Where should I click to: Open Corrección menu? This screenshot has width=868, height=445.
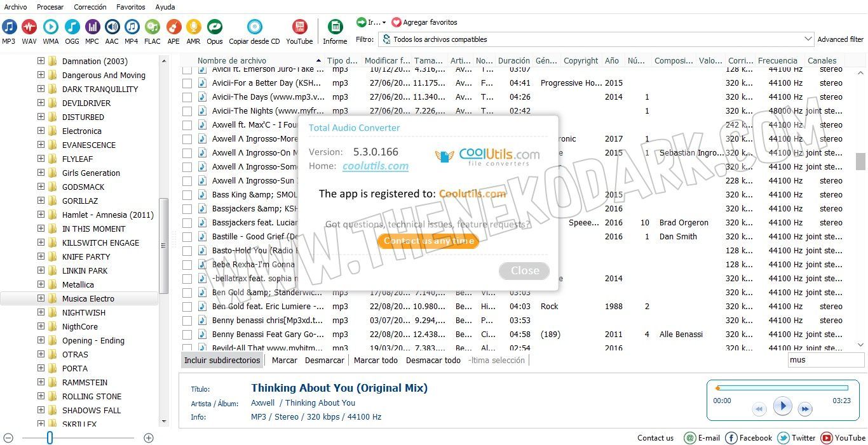pyautogui.click(x=90, y=7)
